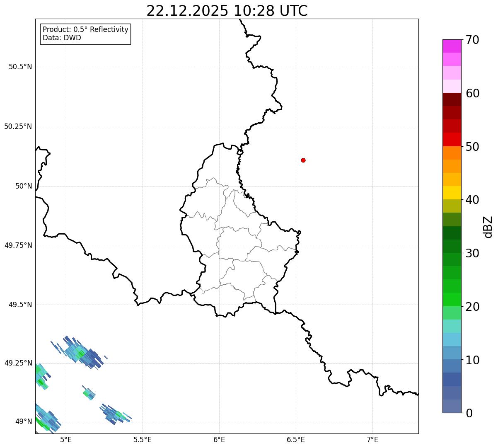
Task: Click the 50°N latitude label
Action: [24, 186]
